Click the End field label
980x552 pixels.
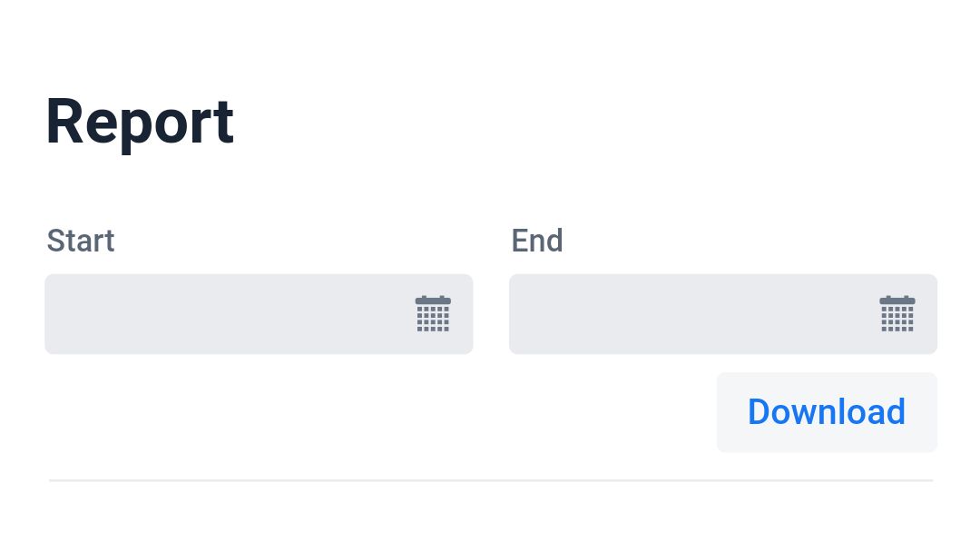point(536,241)
